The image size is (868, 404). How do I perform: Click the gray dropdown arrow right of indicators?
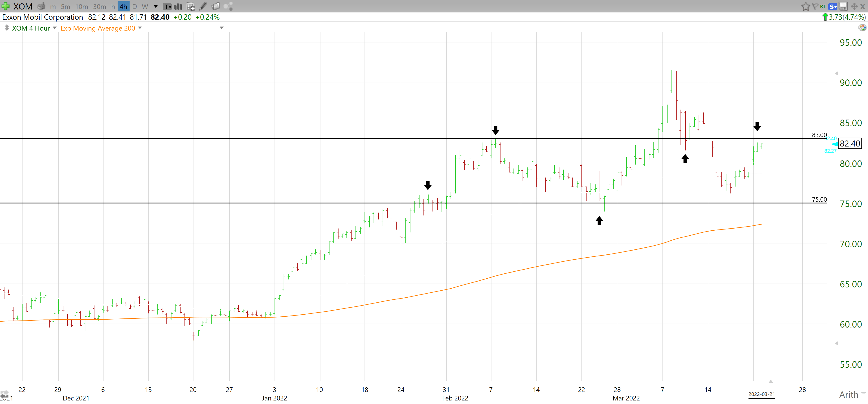[222, 28]
